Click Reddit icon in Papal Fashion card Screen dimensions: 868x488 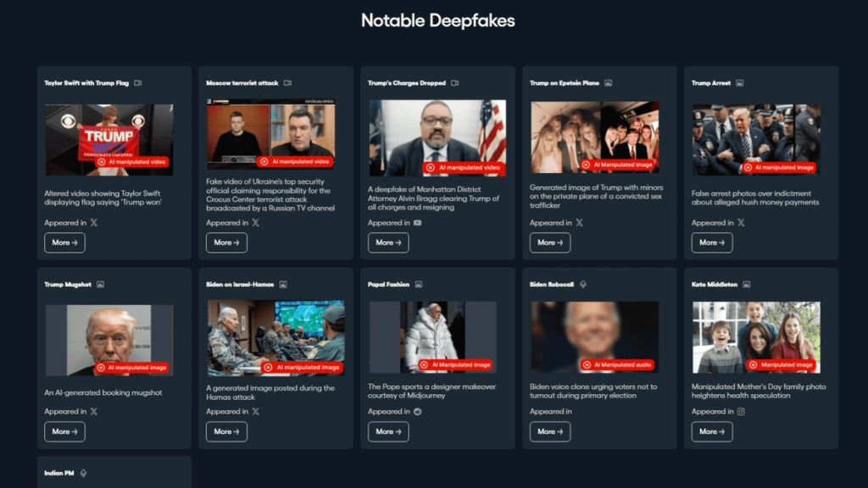point(417,411)
